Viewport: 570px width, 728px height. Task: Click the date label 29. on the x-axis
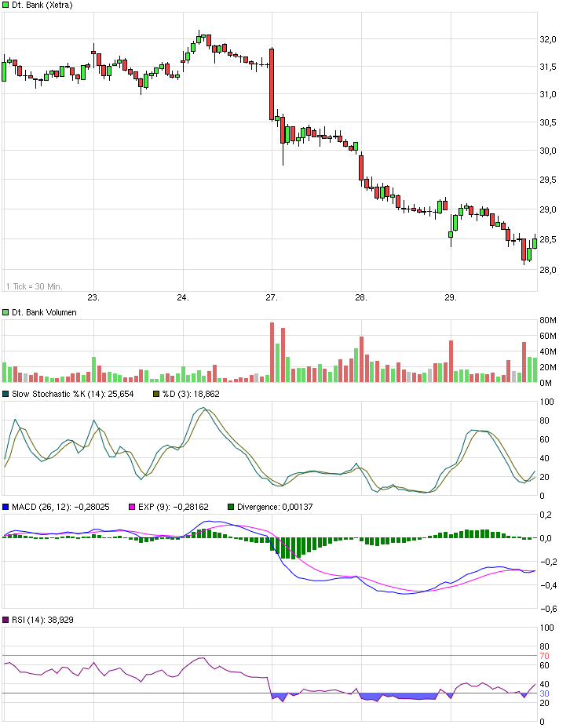[450, 297]
